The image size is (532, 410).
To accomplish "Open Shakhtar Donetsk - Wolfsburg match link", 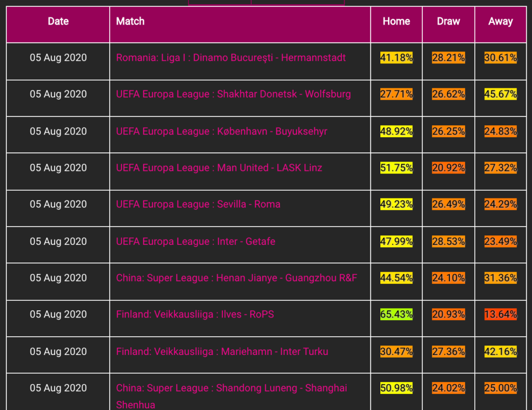I will click(233, 94).
